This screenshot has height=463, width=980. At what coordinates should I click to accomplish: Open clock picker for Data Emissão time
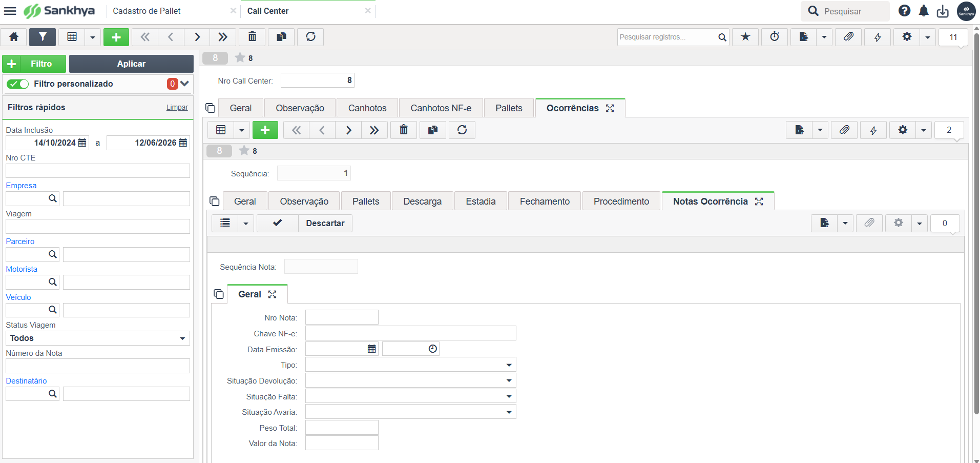pos(433,349)
